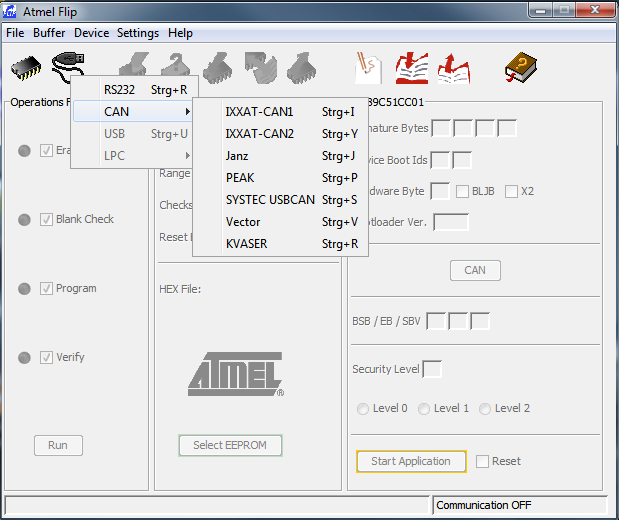Click the grayed Program chip toolbar icon
Screen dimensions: 619x520
pyautogui.click(x=218, y=68)
